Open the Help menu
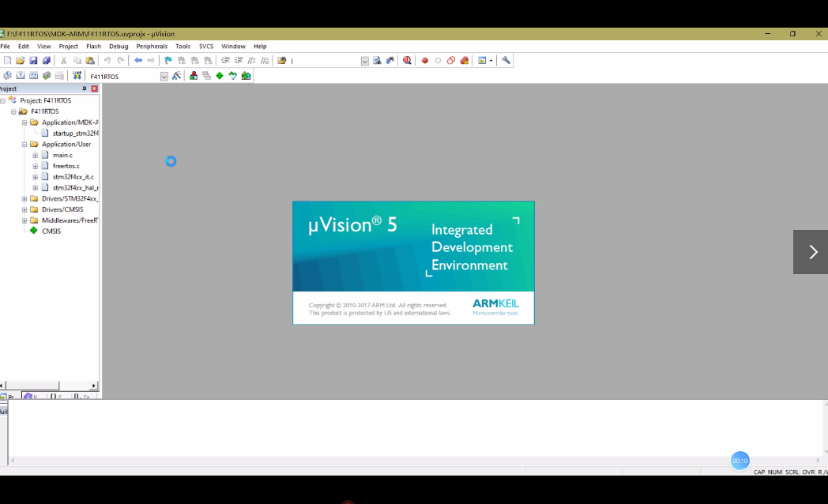The width and height of the screenshot is (828, 504). click(x=260, y=47)
